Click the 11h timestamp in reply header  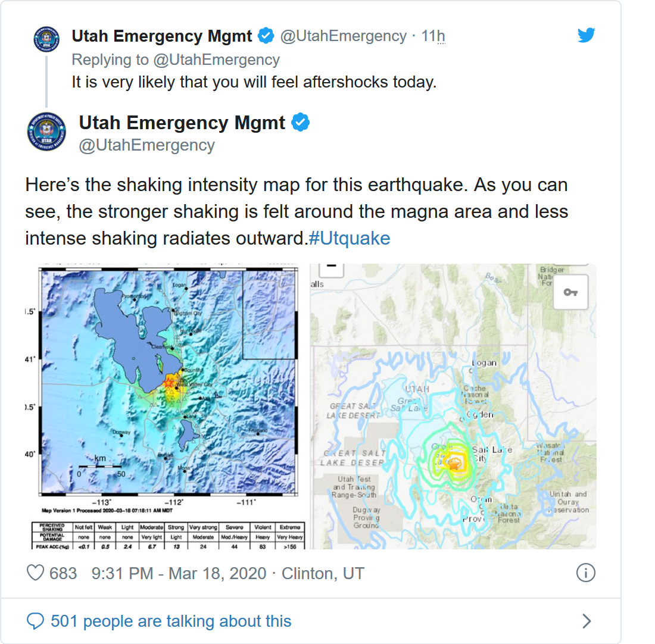[433, 36]
